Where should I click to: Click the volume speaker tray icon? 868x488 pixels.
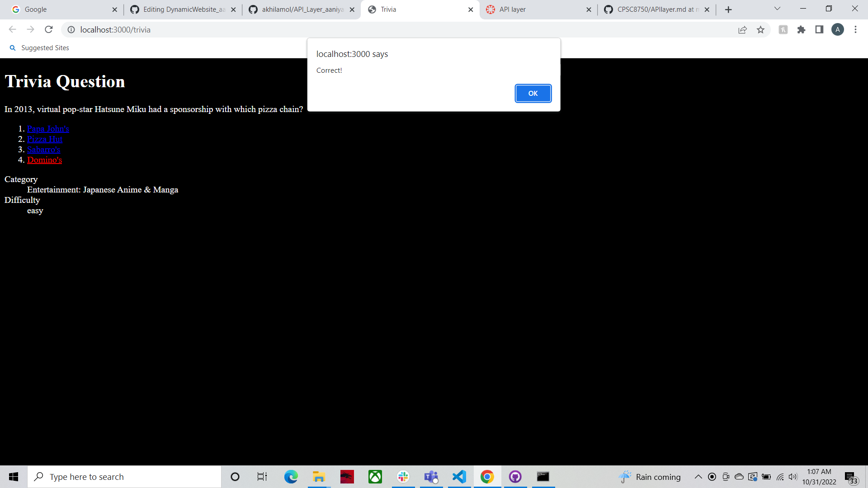tap(793, 477)
